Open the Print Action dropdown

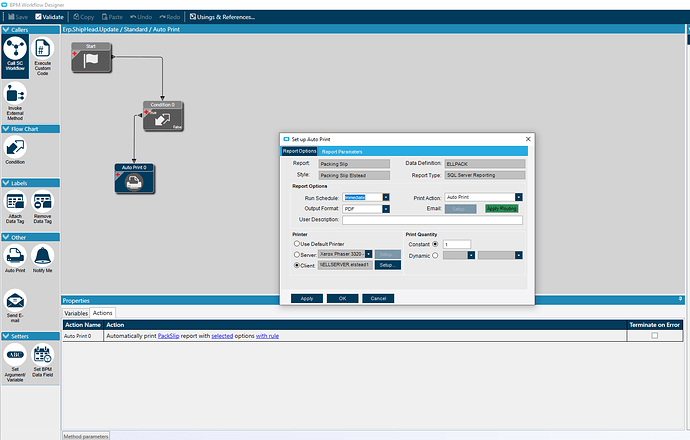coord(519,197)
